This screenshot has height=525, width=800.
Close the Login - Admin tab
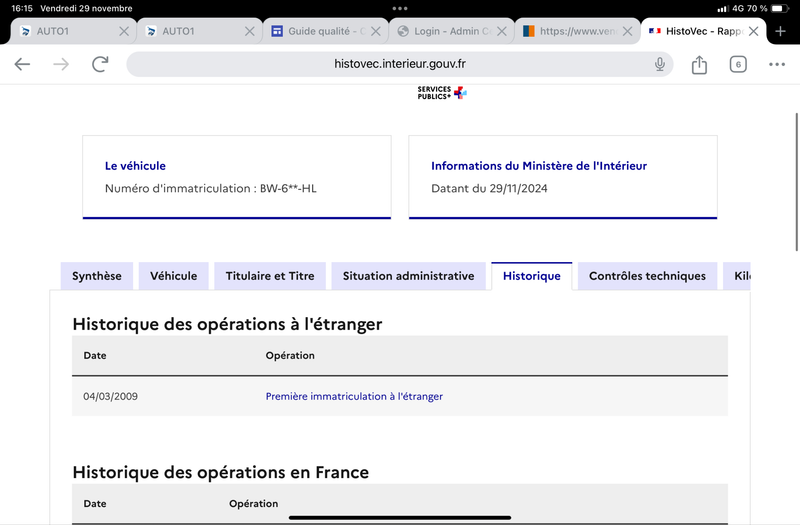coord(502,31)
